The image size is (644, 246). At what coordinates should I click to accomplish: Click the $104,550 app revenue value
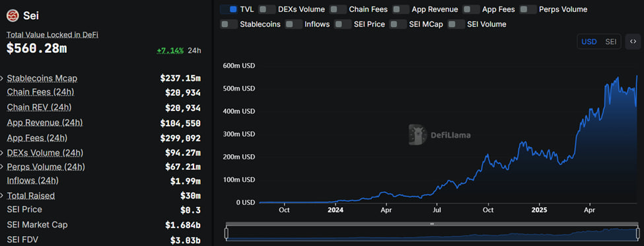click(x=180, y=123)
